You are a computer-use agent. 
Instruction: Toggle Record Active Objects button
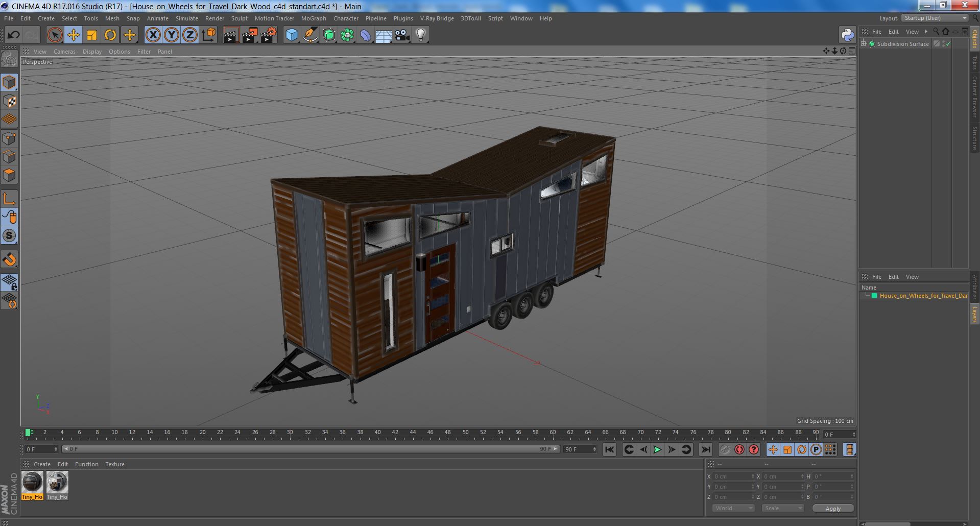tap(725, 449)
